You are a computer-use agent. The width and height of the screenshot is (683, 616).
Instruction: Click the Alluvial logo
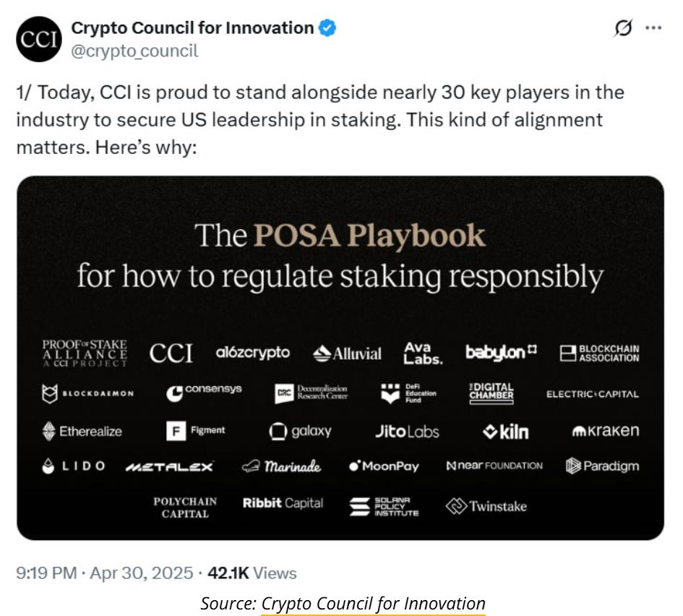[348, 354]
